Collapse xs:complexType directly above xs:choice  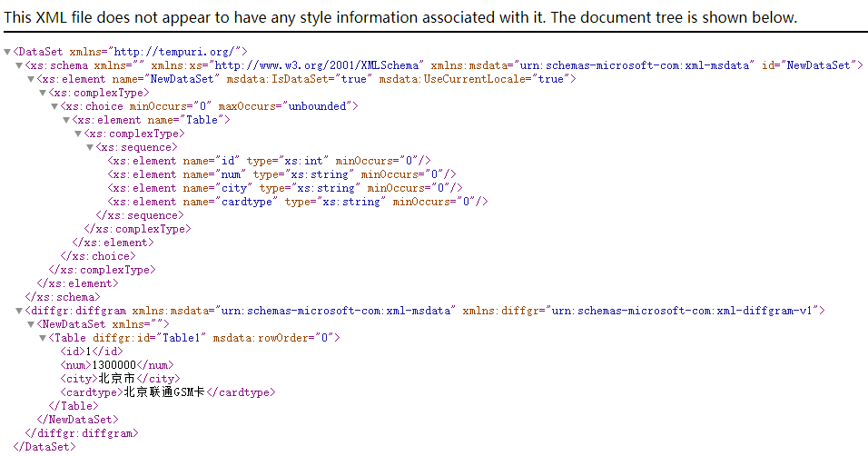point(43,94)
